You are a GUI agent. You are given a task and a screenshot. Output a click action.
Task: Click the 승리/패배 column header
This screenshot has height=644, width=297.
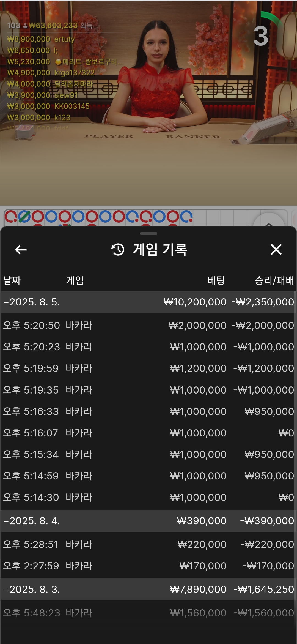[274, 280]
